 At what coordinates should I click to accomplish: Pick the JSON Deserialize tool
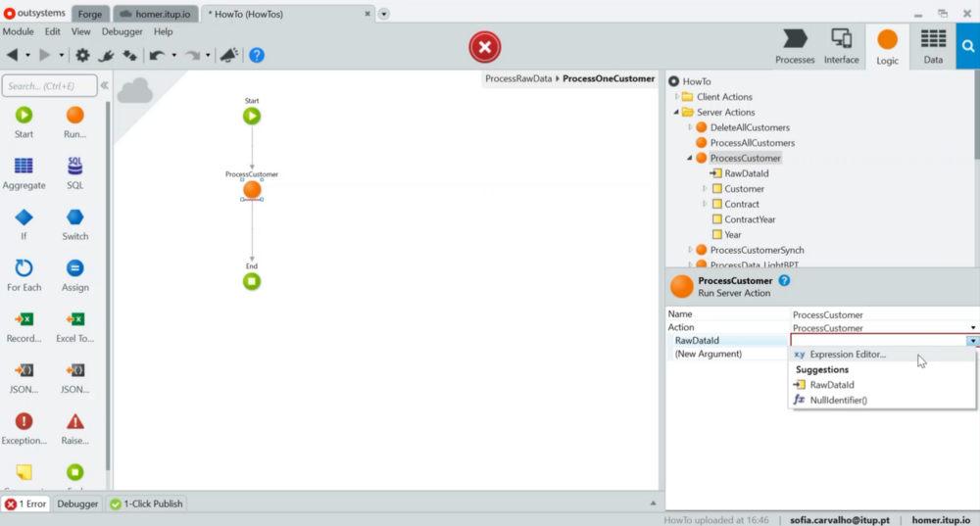(75, 378)
